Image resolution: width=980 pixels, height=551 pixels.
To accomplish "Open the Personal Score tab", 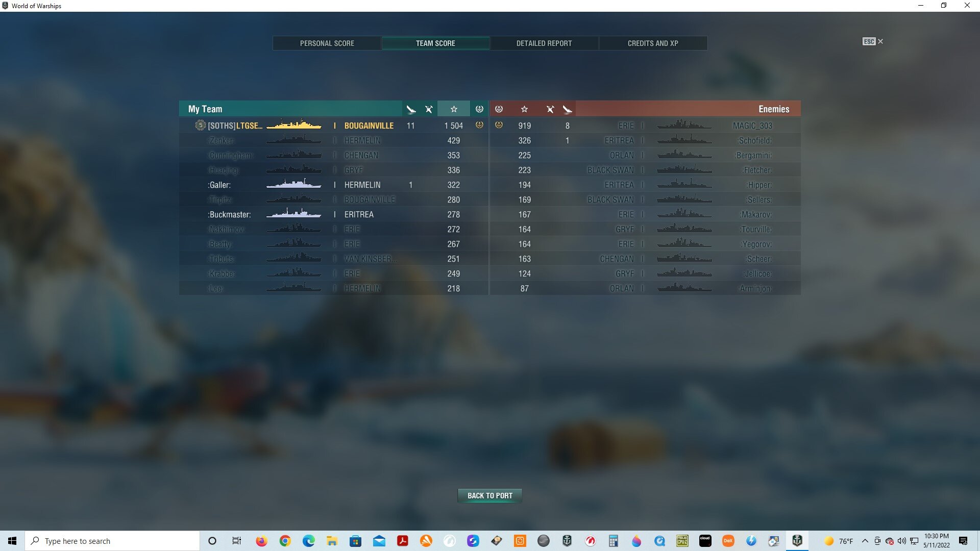I will (x=327, y=43).
